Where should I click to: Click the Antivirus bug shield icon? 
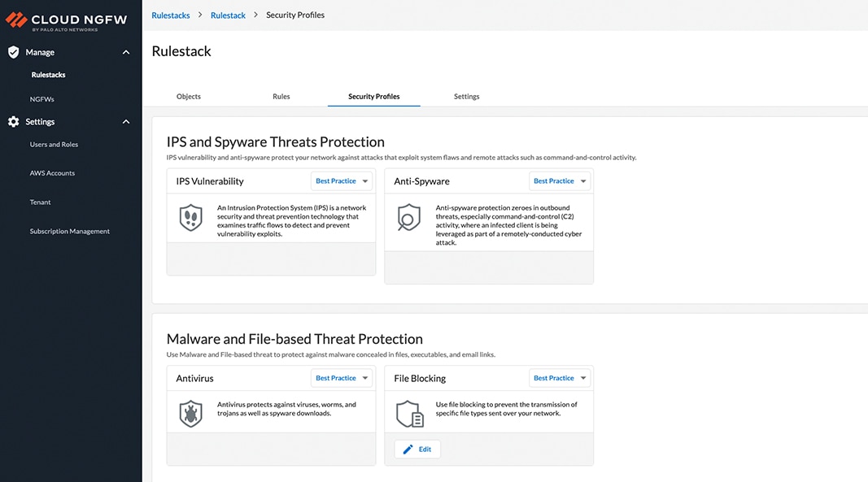pyautogui.click(x=190, y=412)
